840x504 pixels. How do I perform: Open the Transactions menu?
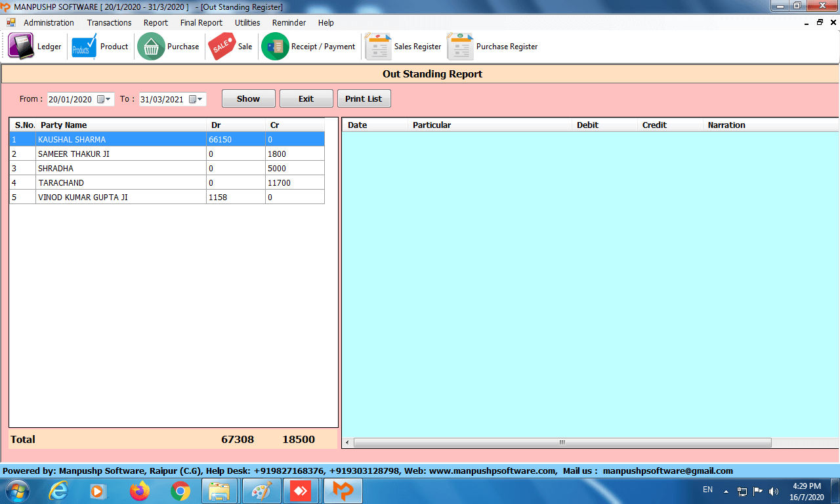pyautogui.click(x=109, y=22)
